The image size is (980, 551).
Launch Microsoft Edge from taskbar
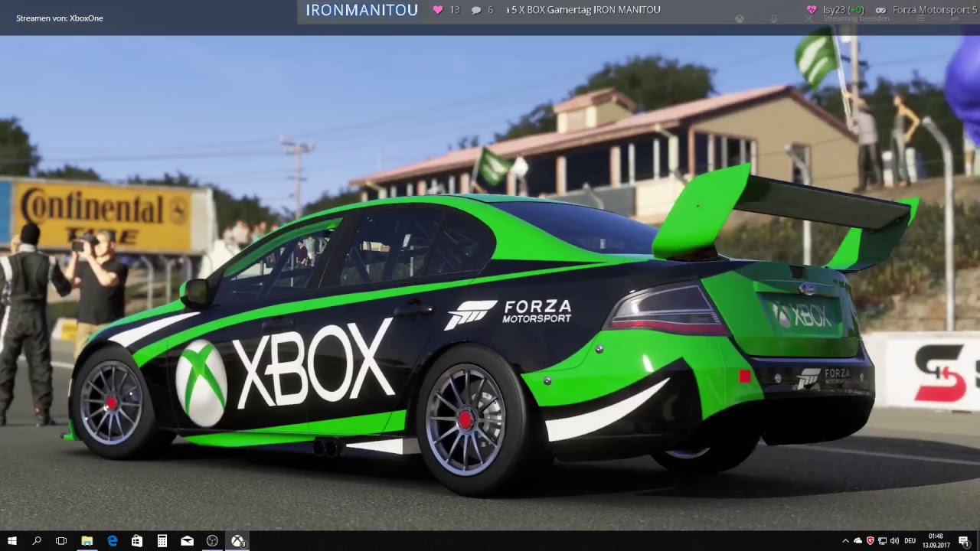coord(113,541)
